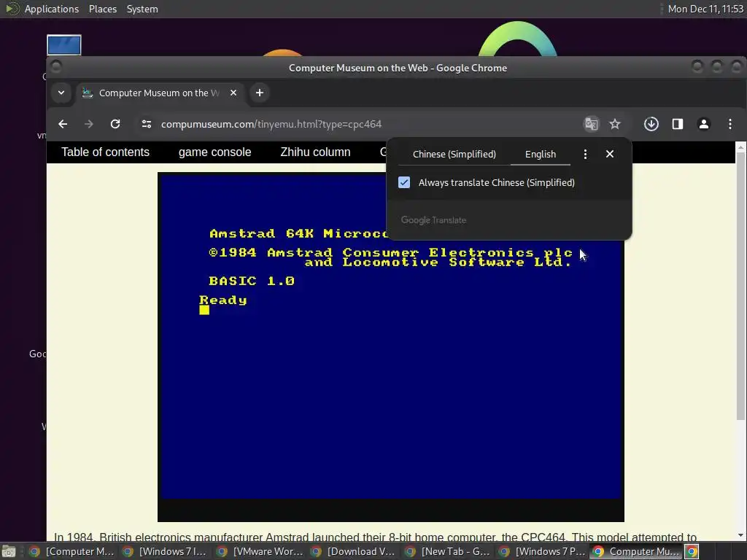Switch to [VMware Wor... taskbar window

pos(260,551)
